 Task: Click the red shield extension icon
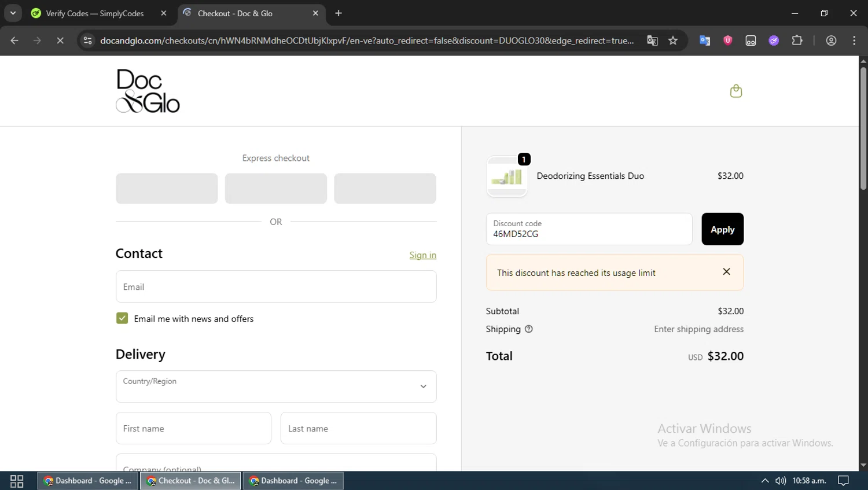click(728, 40)
